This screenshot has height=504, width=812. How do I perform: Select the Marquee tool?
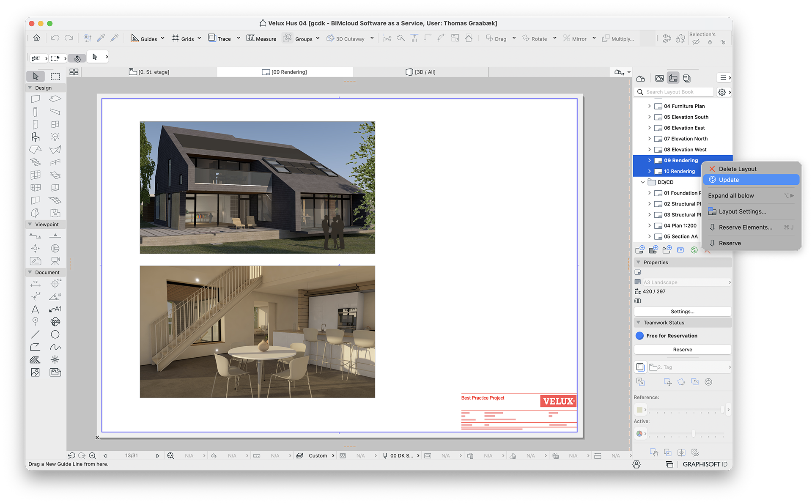point(55,77)
